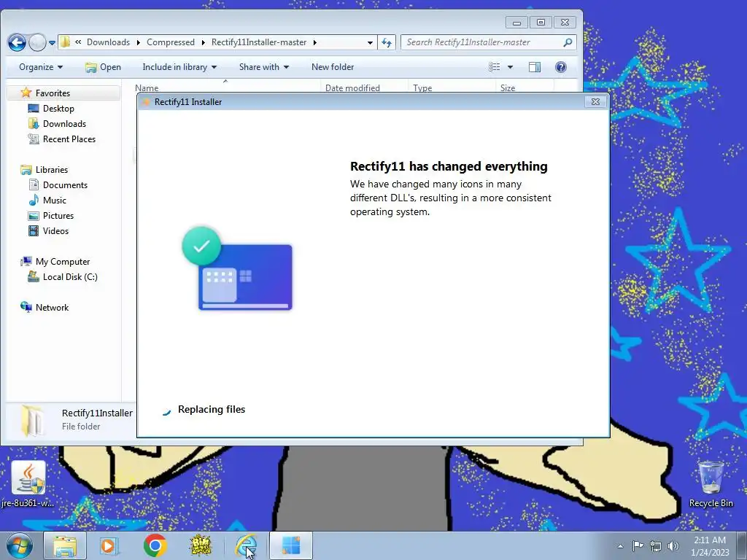Expand arrow after Rectify11Installer-master breadcrumb
This screenshot has width=747, height=560.
point(315,42)
